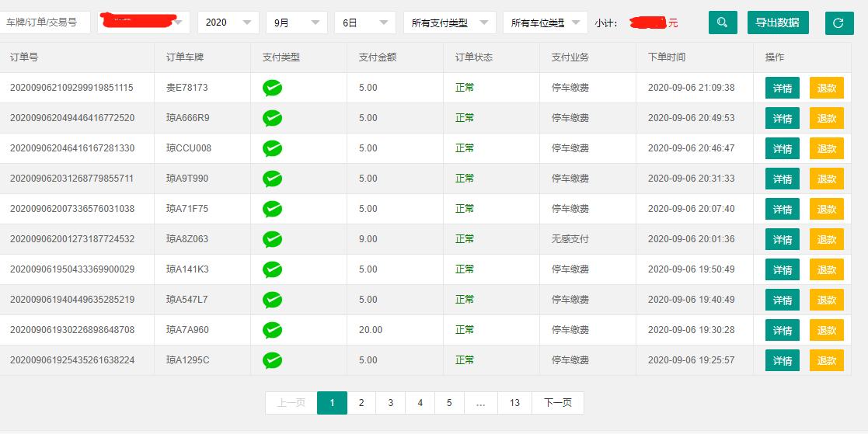Jump to last page 13
The image size is (868, 434).
coord(515,403)
